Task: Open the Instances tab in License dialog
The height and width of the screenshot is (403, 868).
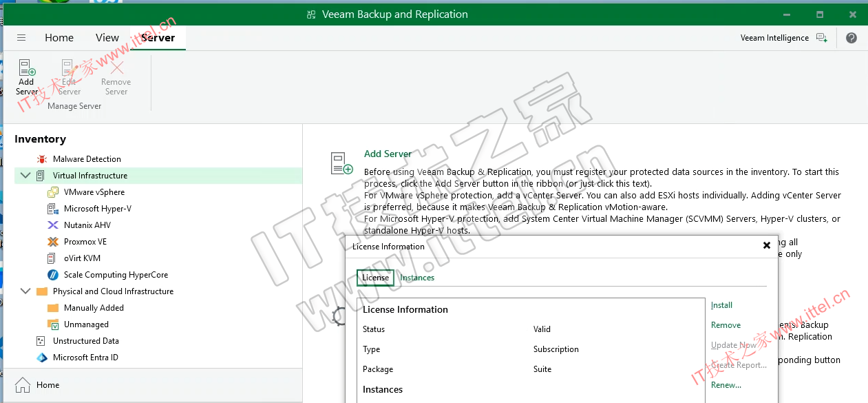Action: pyautogui.click(x=417, y=278)
